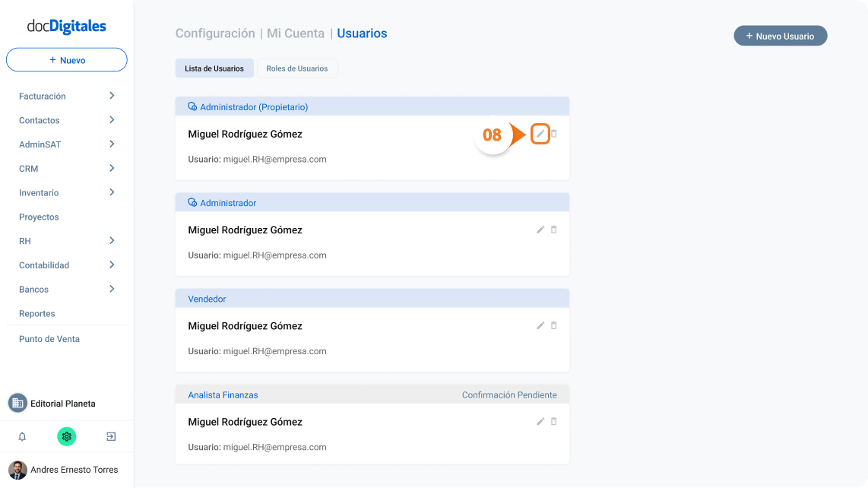Image resolution: width=868 pixels, height=488 pixels.
Task: Delete the Administrador (Propietario) user with trash icon
Action: [553, 134]
